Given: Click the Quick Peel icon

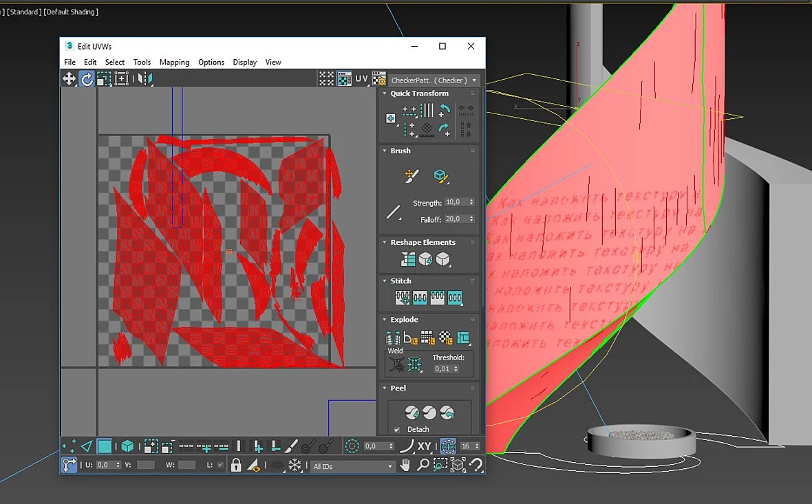Looking at the screenshot, I should pyautogui.click(x=412, y=413).
